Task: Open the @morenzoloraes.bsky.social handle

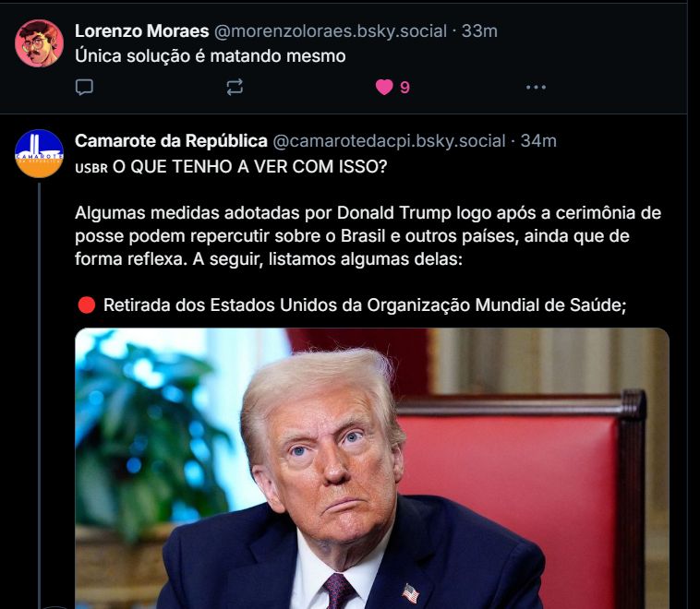Action: point(331,31)
